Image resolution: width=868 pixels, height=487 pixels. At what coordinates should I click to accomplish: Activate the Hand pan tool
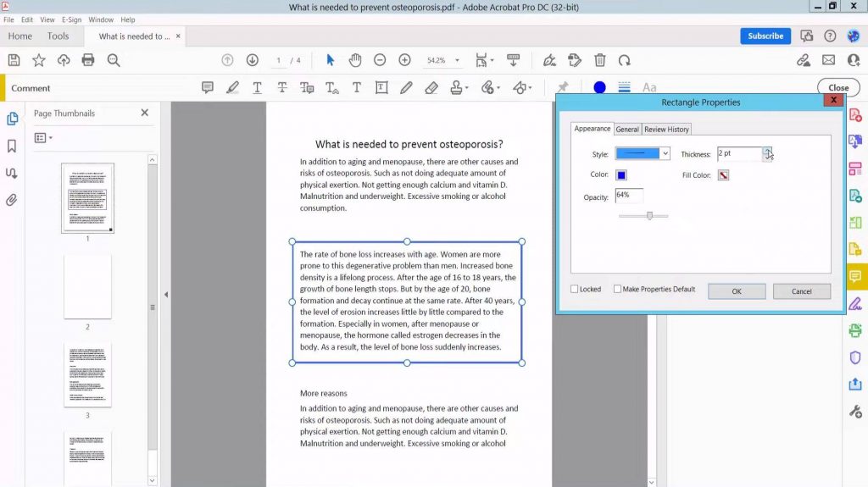pos(355,60)
